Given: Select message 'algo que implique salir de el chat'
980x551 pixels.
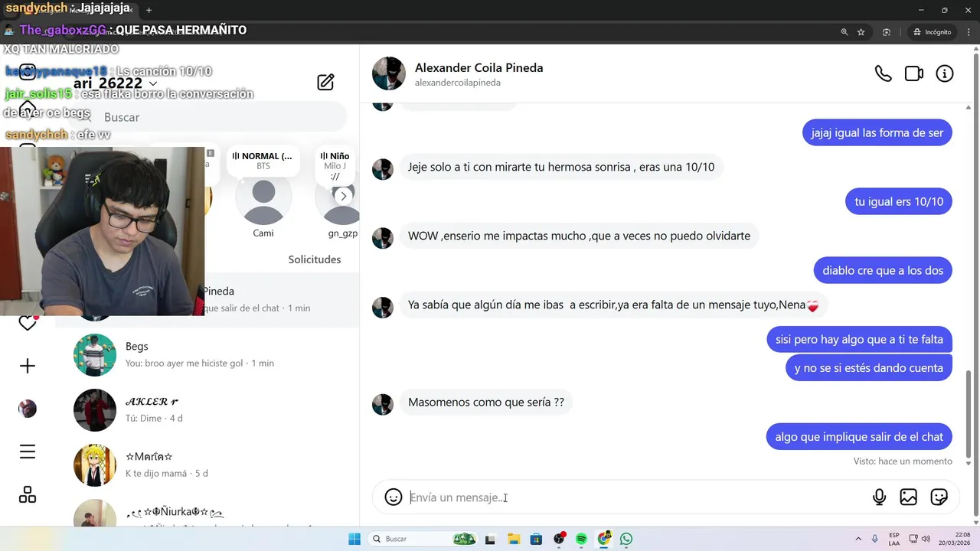Looking at the screenshot, I should 859,436.
